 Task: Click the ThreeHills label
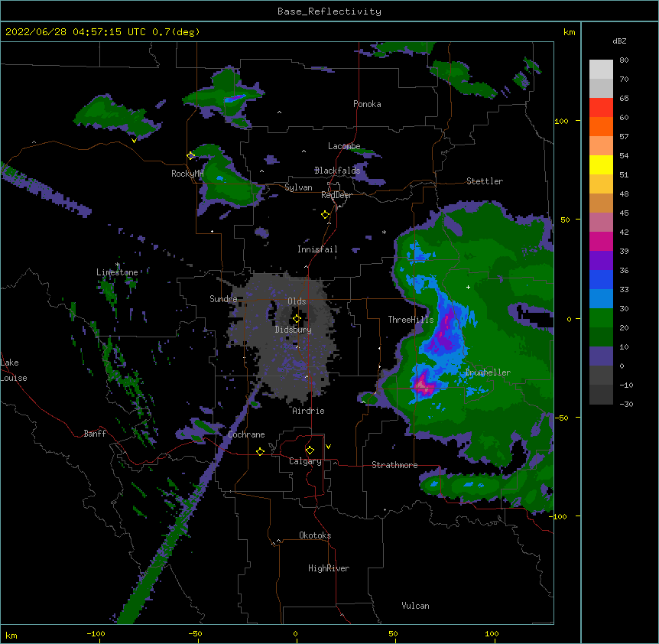[411, 320]
